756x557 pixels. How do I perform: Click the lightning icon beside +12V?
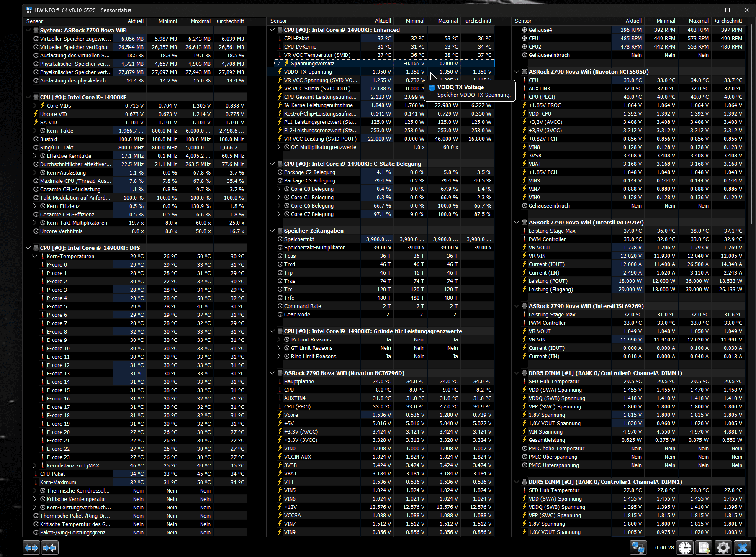coord(280,507)
